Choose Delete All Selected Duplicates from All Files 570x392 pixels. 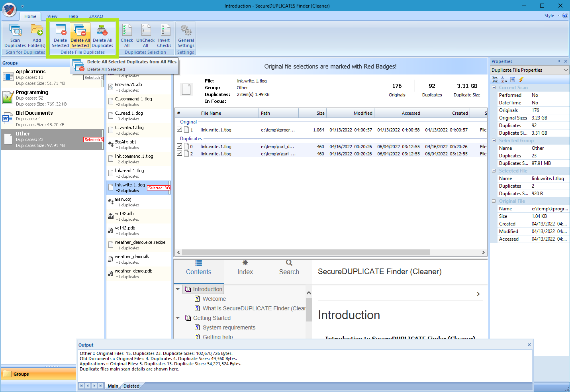click(x=124, y=65)
